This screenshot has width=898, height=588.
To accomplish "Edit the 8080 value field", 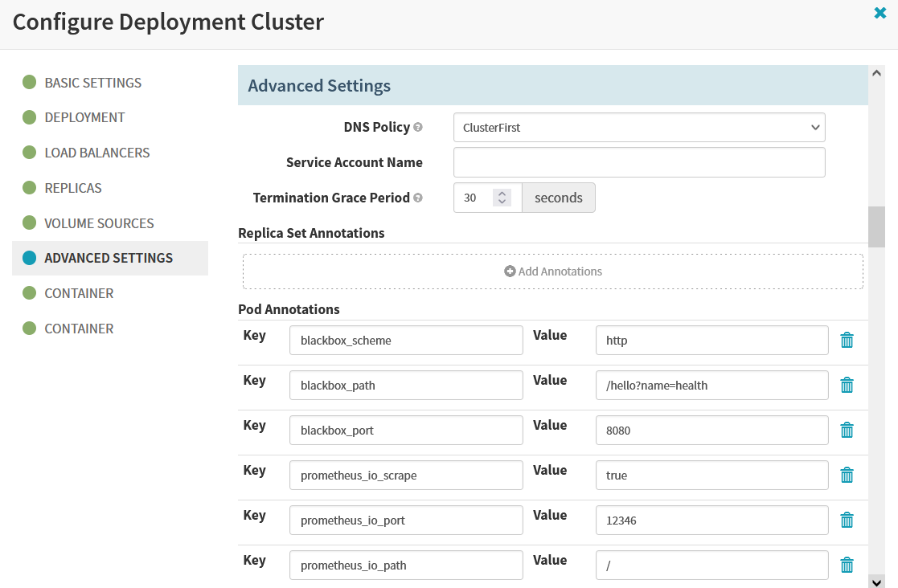I will (x=711, y=430).
